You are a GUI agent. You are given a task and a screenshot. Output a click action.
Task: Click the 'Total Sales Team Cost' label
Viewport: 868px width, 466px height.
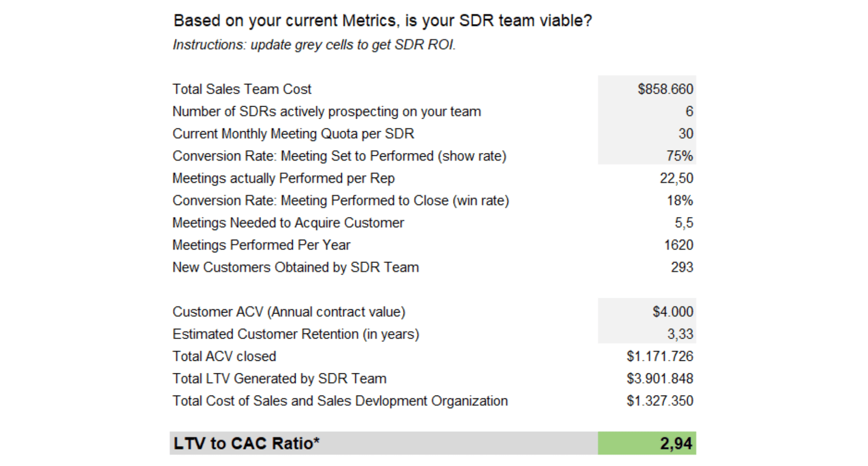pyautogui.click(x=242, y=89)
